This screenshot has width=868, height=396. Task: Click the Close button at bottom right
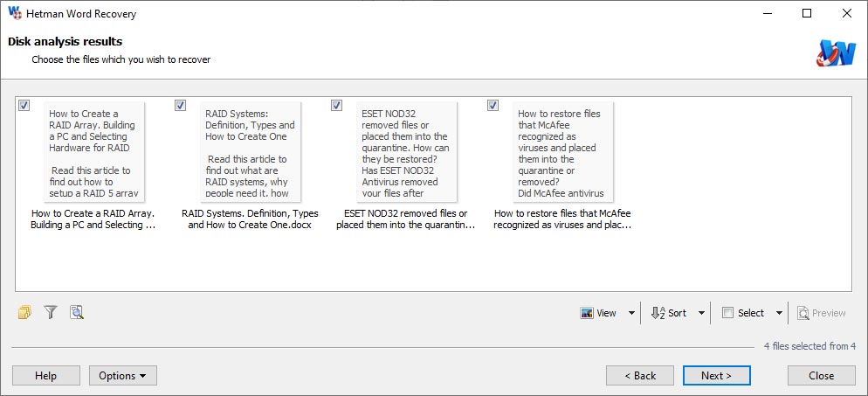[x=822, y=376]
